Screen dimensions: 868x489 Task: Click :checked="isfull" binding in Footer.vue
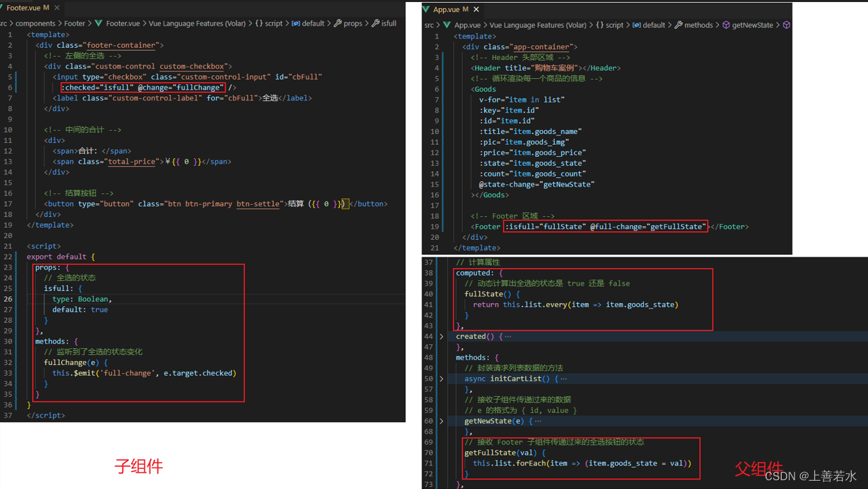click(x=98, y=88)
